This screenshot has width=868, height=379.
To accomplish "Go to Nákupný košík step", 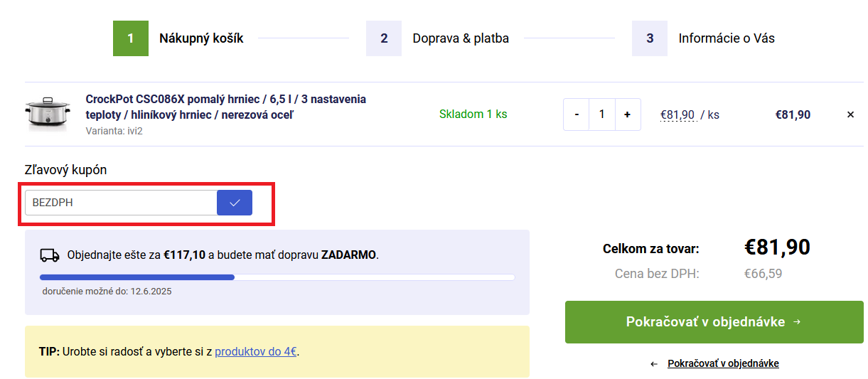I will [201, 38].
